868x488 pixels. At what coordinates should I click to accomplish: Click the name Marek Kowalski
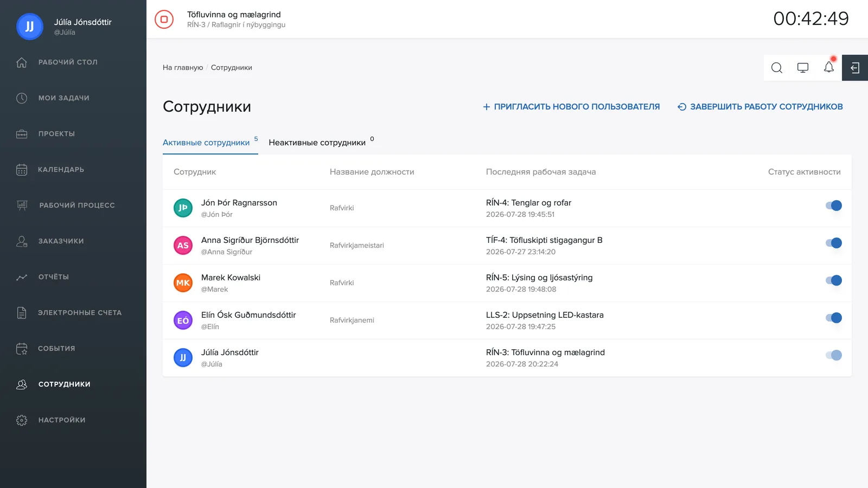(231, 278)
